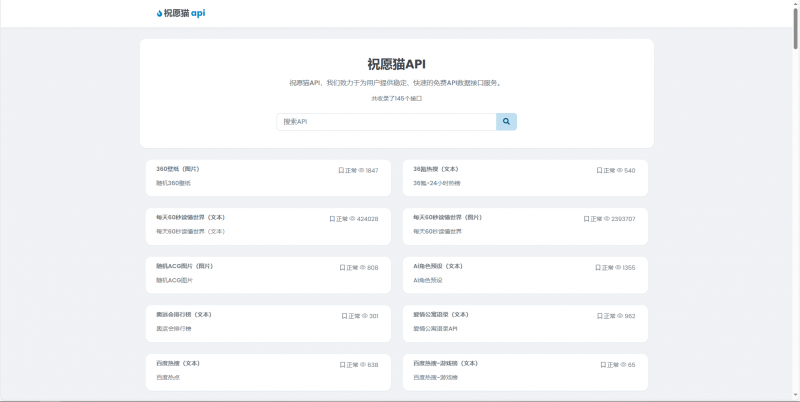Click 正常 status on AI角色预设 card

(x=608, y=267)
